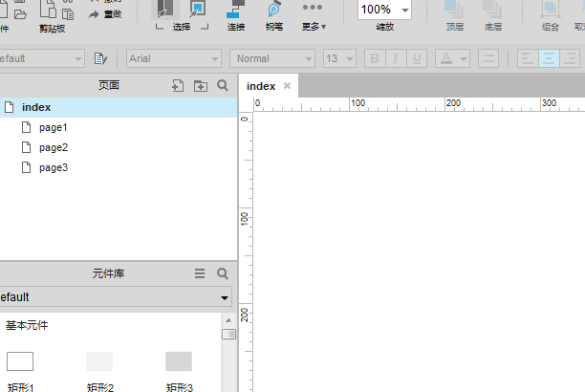Open the font color dropdown arrow
The width and height of the screenshot is (585, 392).
[x=464, y=59]
